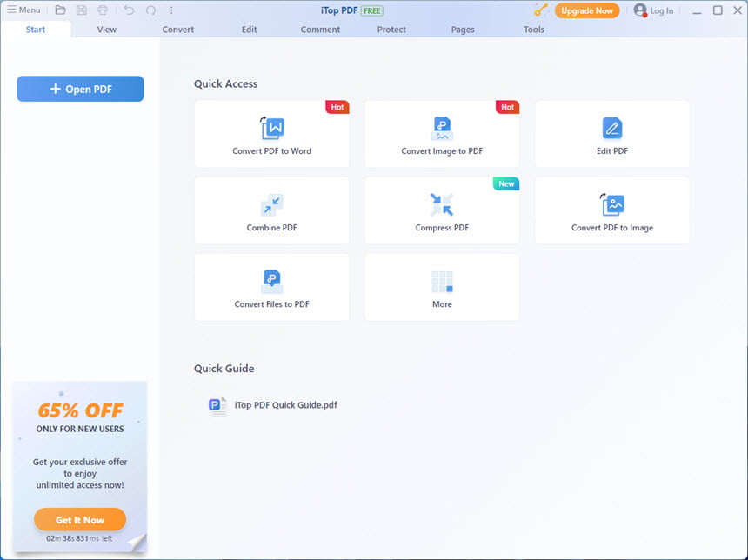Click the Hot badge on Convert PDF to Word
Viewport: 748px width, 560px height.
337,107
